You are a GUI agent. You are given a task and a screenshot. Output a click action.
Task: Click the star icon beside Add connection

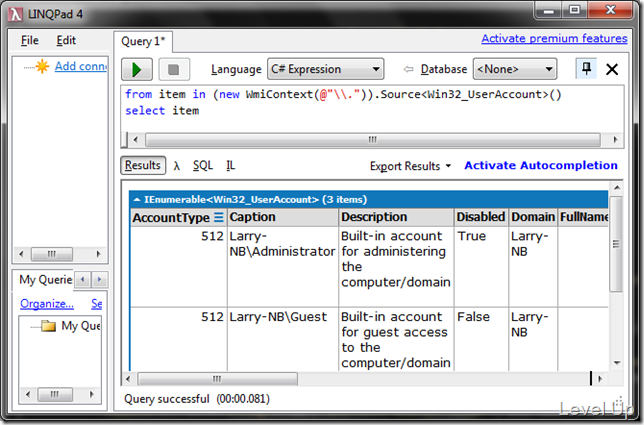(x=42, y=66)
